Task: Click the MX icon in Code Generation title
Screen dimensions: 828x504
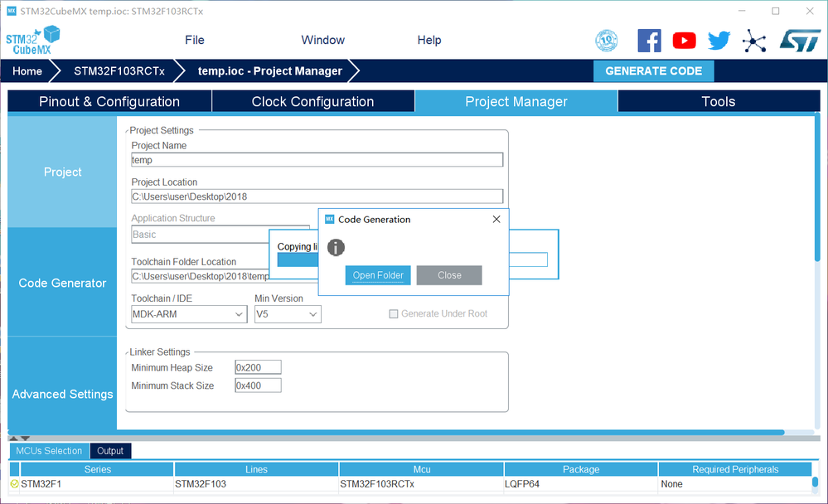Action: (x=330, y=219)
